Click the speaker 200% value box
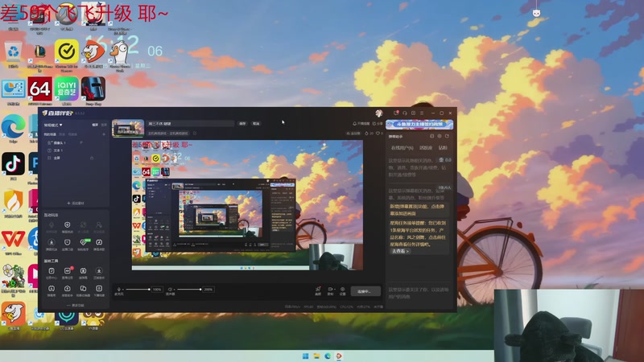Screen dimensions: 644x362 click(x=208, y=290)
